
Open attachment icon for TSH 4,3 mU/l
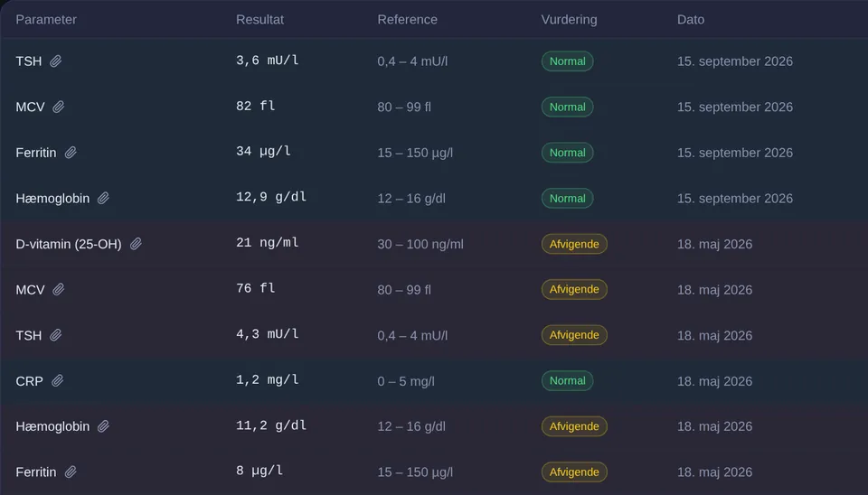pyautogui.click(x=55, y=335)
